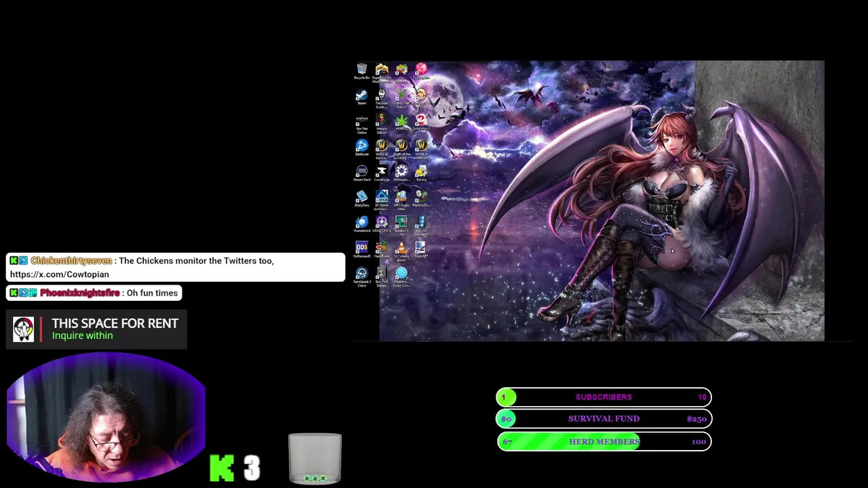Click the green K logo
The image size is (868, 488).
click(222, 468)
